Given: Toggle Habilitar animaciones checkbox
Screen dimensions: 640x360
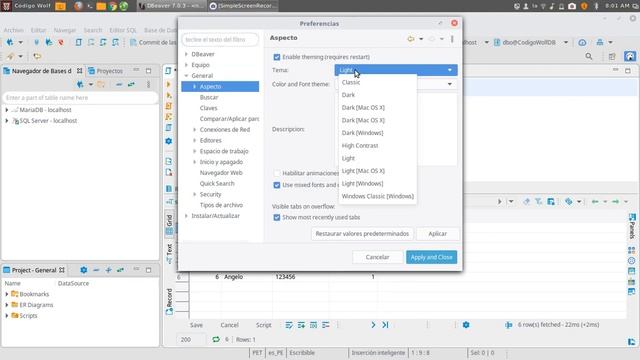Looking at the screenshot, I should click(277, 173).
